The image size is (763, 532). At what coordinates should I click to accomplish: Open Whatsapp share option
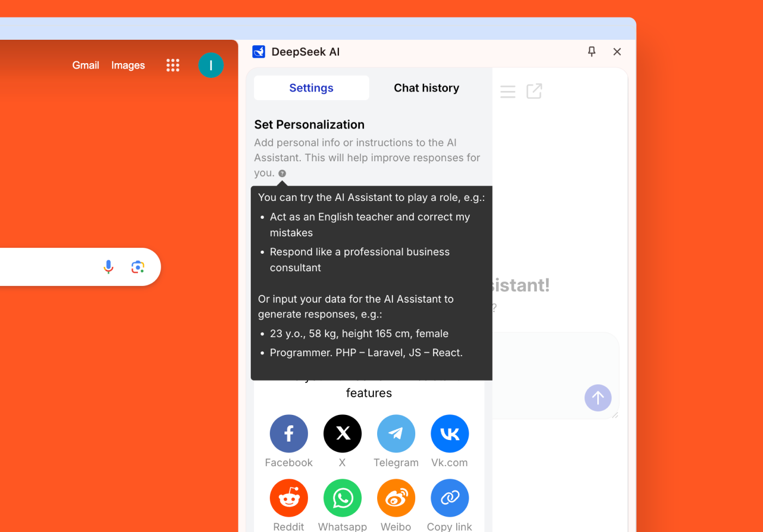[342, 498]
